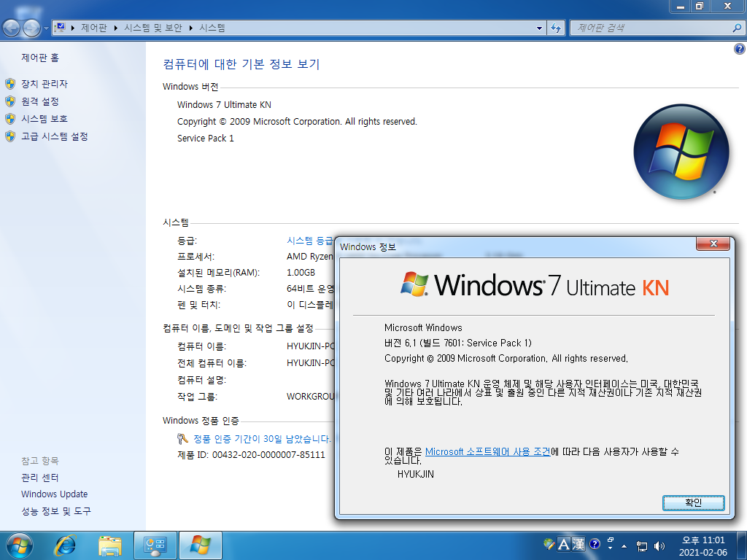The image size is (747, 560).
Task: Go to 제어판 in the breadcrumb
Action: point(94,28)
